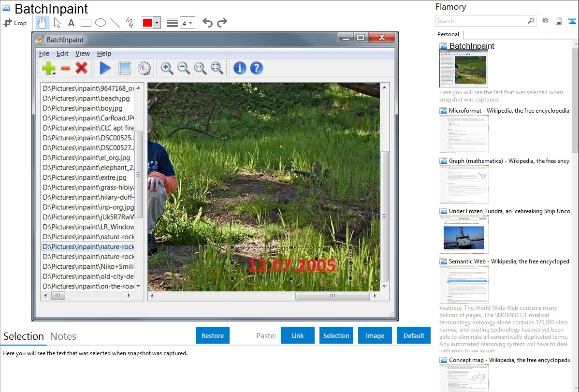Click the redo arrow
The image size is (579, 392).
[222, 23]
